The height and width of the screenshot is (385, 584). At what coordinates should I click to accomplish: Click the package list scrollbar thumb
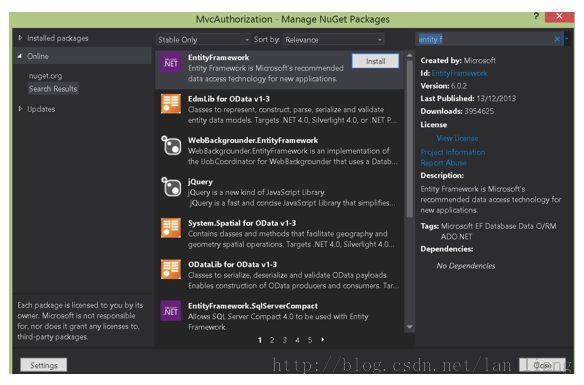point(410,138)
